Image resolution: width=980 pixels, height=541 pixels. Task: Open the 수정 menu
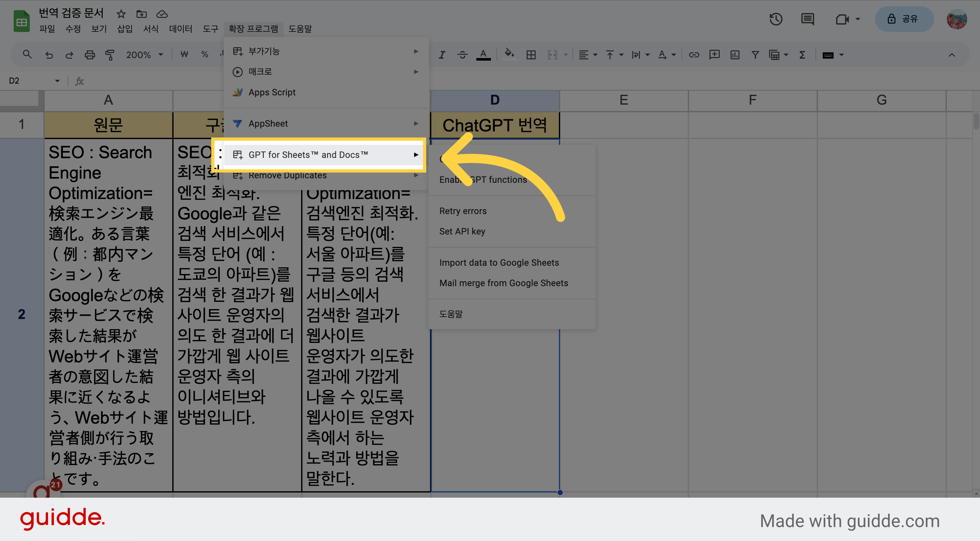pos(73,29)
